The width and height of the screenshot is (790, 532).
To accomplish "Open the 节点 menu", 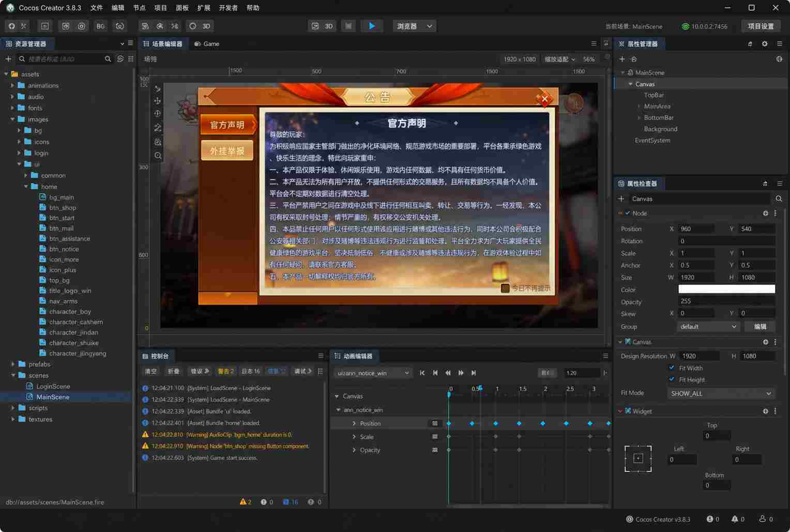I will [139, 8].
